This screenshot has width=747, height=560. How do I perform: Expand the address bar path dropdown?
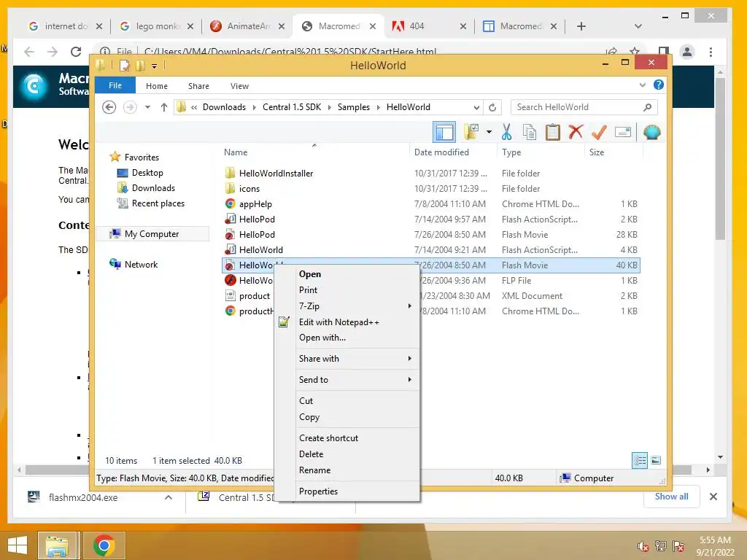pos(476,107)
